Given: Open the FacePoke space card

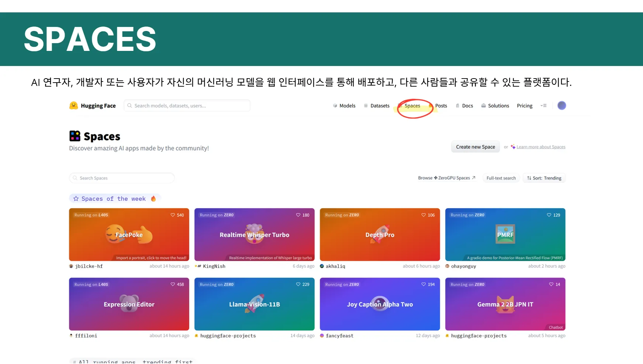Looking at the screenshot, I should pos(129,235).
